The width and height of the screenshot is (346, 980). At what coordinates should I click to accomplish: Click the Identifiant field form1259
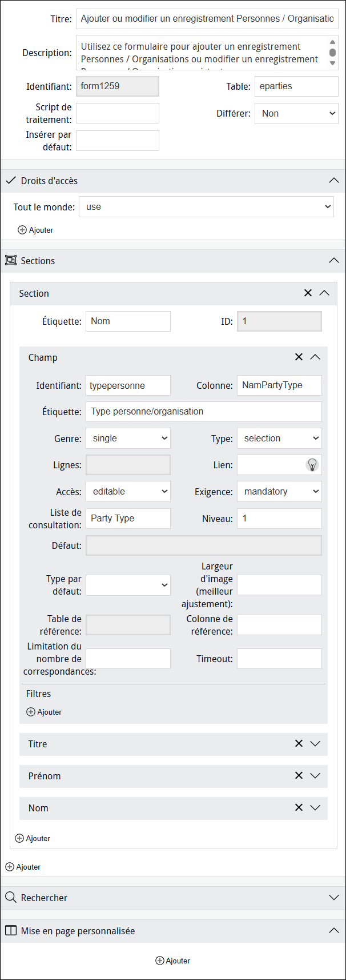point(118,86)
